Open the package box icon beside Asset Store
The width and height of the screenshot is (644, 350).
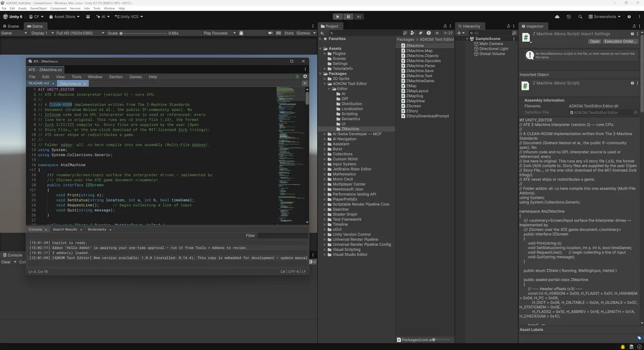pyautogui.click(x=88, y=17)
